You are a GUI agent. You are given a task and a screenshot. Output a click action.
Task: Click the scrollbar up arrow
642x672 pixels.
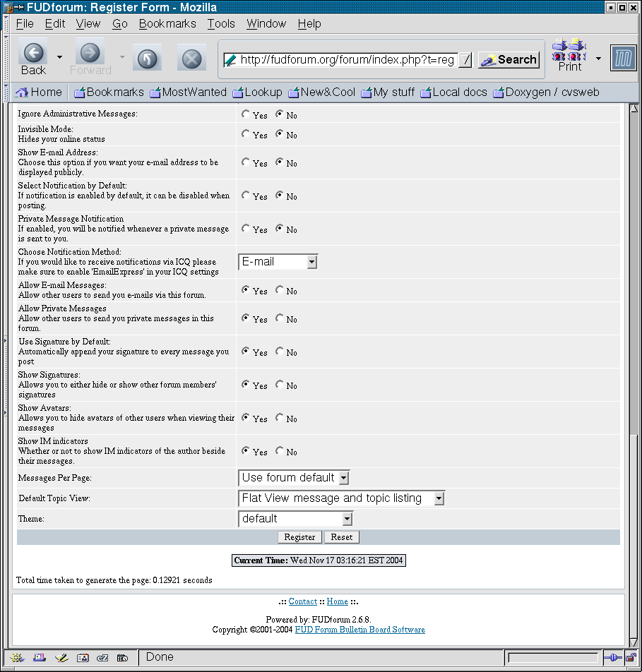pyautogui.click(x=634, y=108)
